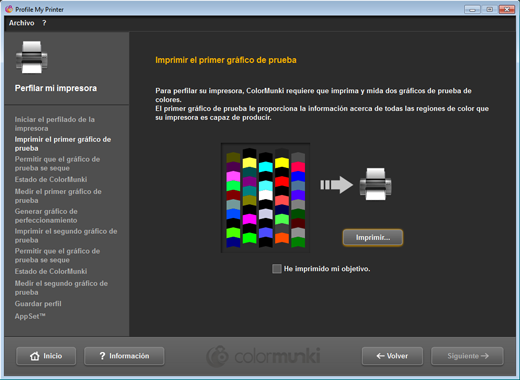This screenshot has height=380, width=520.
Task: Select first 'Estado de ColorMunki' step
Action: pyautogui.click(x=51, y=179)
